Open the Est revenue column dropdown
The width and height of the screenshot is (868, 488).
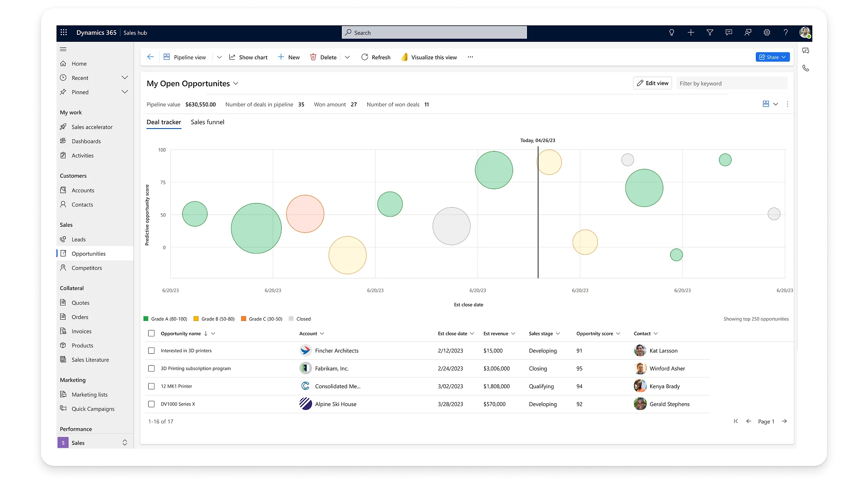coord(513,334)
